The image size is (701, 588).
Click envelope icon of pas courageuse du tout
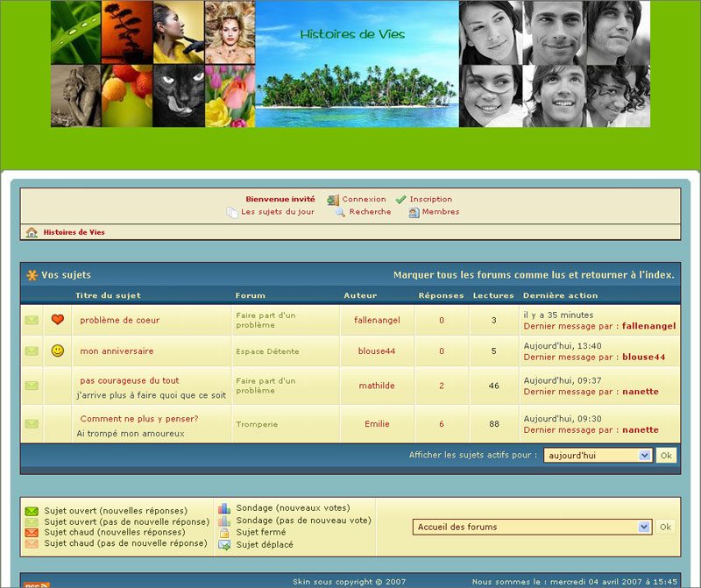[x=32, y=386]
